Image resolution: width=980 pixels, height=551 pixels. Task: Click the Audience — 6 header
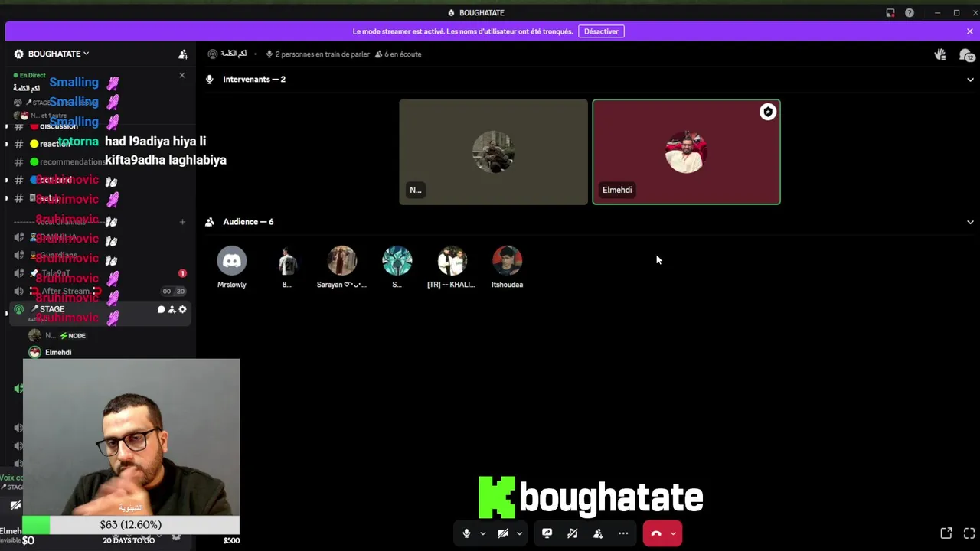click(x=248, y=222)
